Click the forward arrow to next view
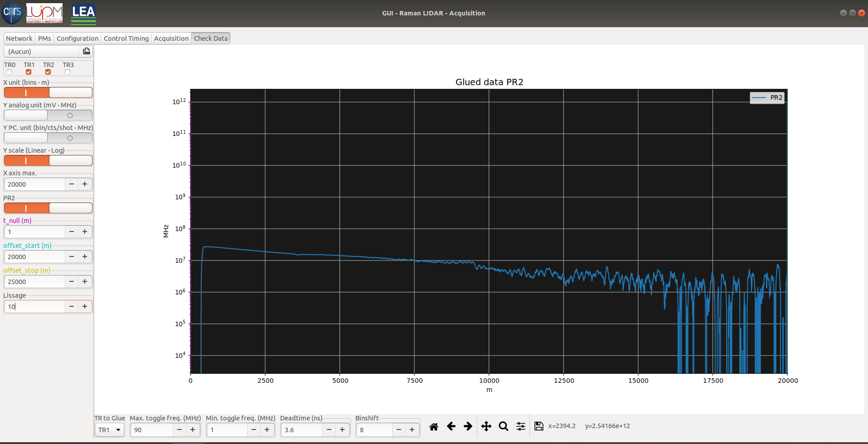The image size is (868, 444). [x=468, y=426]
